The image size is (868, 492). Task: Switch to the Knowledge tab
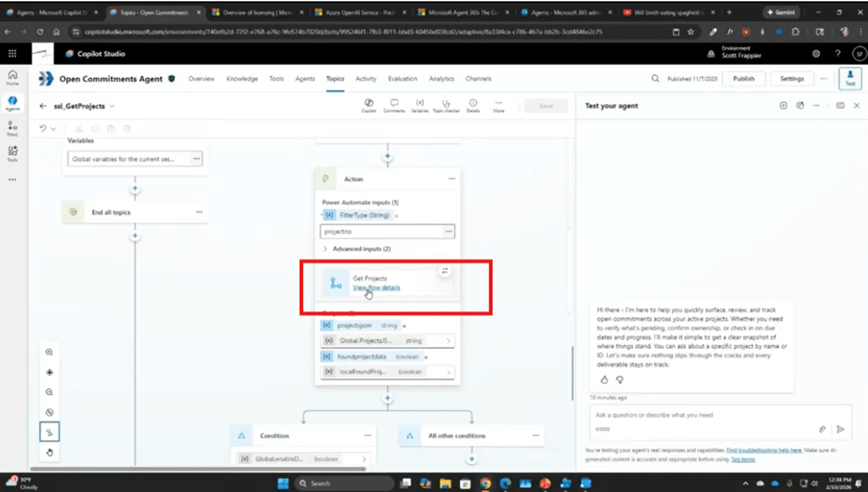click(x=242, y=79)
